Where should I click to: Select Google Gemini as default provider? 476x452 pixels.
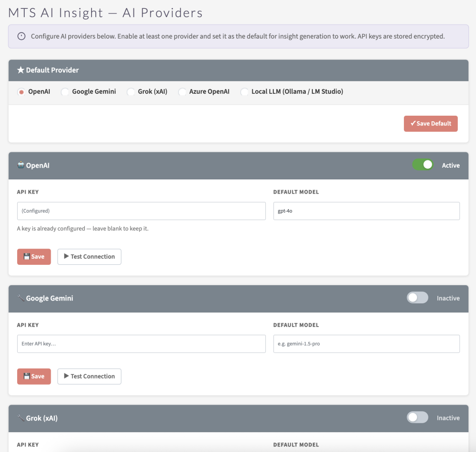coord(65,92)
